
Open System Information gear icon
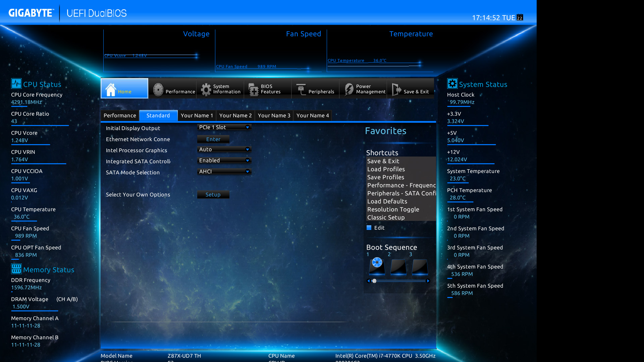point(206,89)
